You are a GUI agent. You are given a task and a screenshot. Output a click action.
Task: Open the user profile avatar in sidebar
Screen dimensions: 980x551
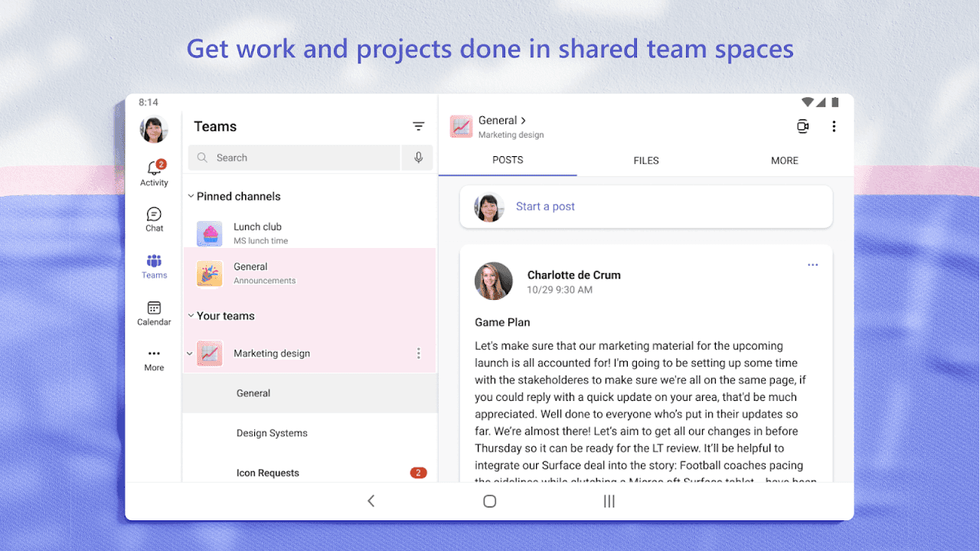point(154,129)
